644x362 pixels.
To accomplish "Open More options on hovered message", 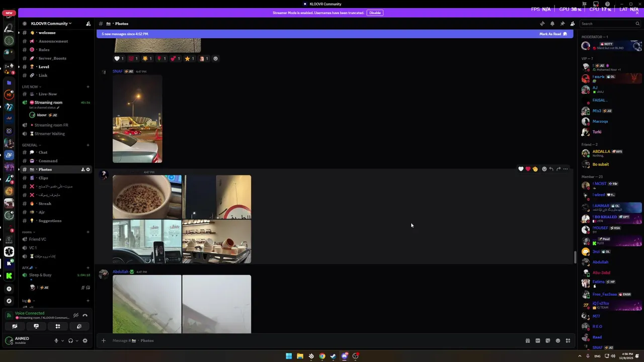I will tap(566, 169).
